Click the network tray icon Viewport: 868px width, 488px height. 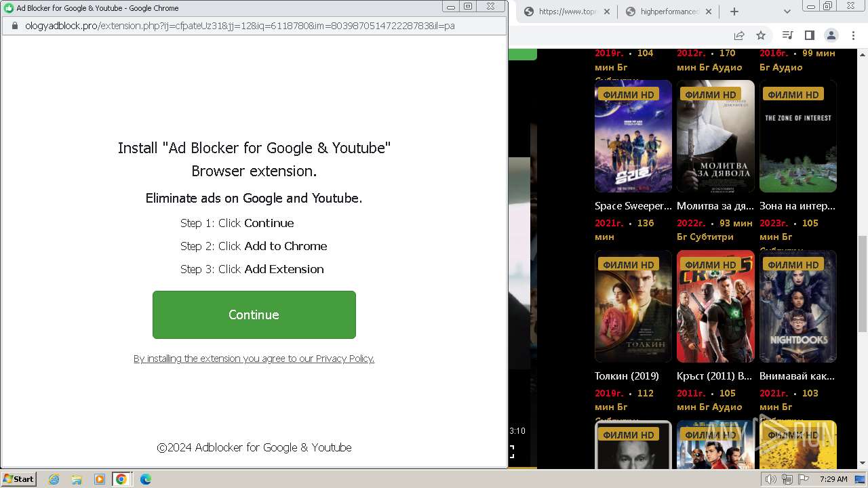pos(787,479)
